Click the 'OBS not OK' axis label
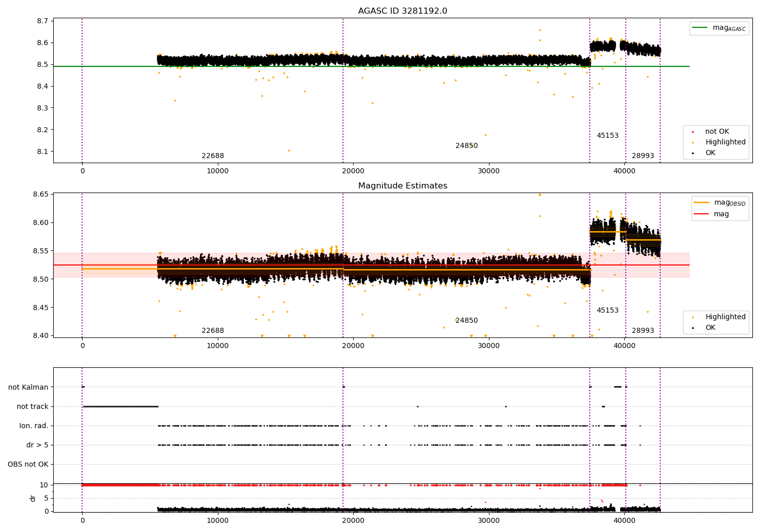Viewport: 760px width, 532px height. click(x=28, y=464)
